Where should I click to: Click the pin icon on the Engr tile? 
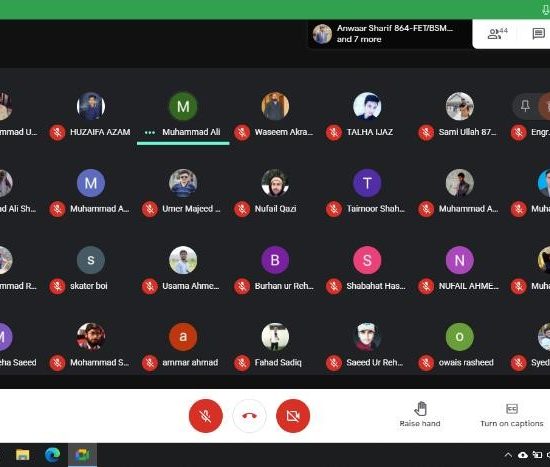click(525, 106)
